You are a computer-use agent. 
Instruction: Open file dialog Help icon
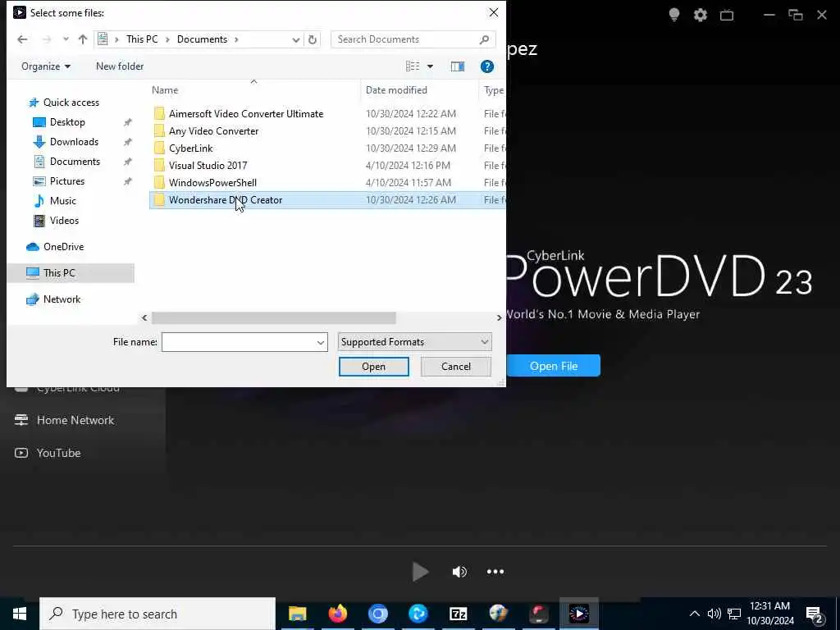[487, 66]
